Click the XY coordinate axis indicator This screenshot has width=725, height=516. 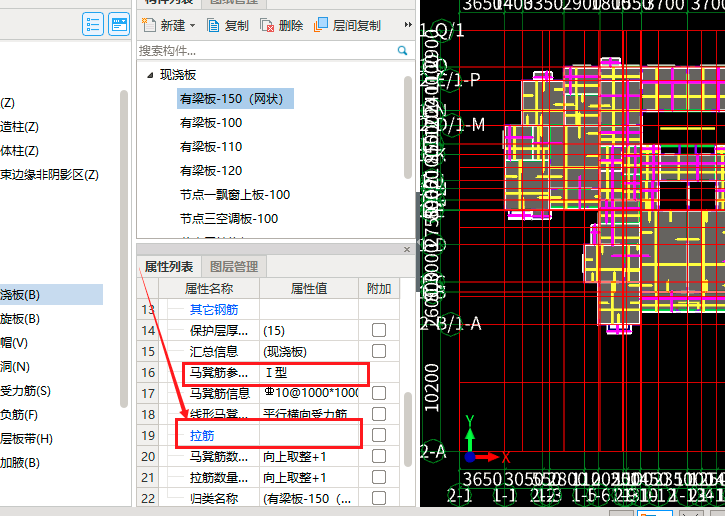pyautogui.click(x=485, y=440)
